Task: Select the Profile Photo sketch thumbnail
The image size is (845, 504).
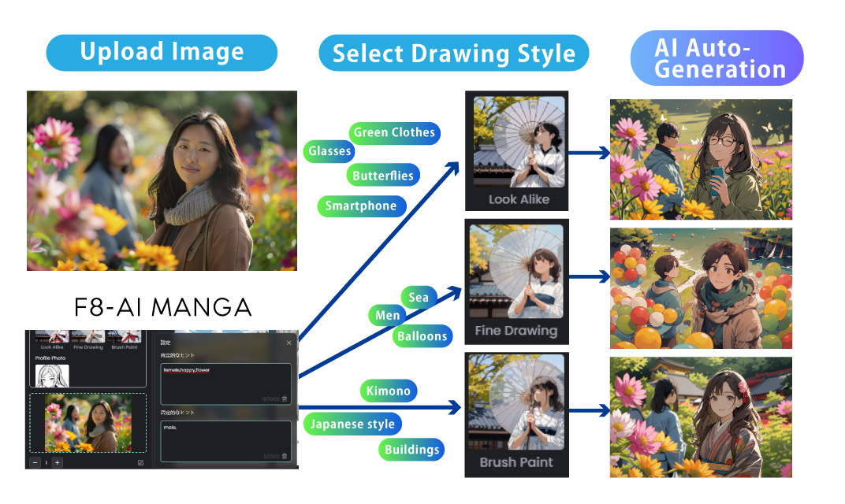Action: coord(52,376)
